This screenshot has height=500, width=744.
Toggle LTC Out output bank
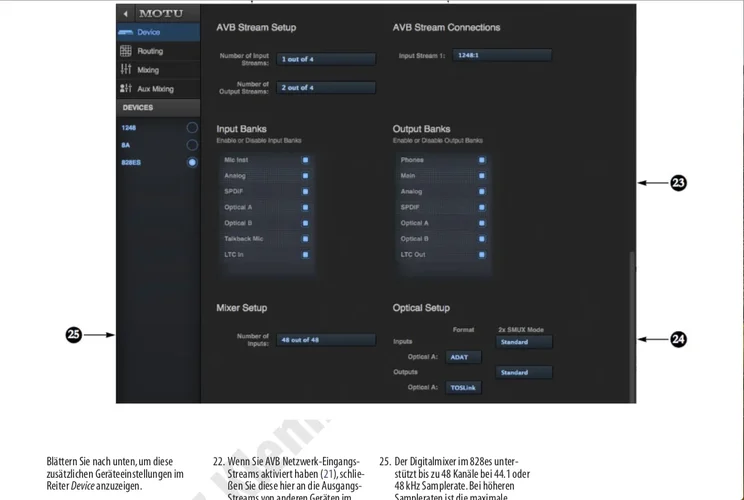point(482,255)
